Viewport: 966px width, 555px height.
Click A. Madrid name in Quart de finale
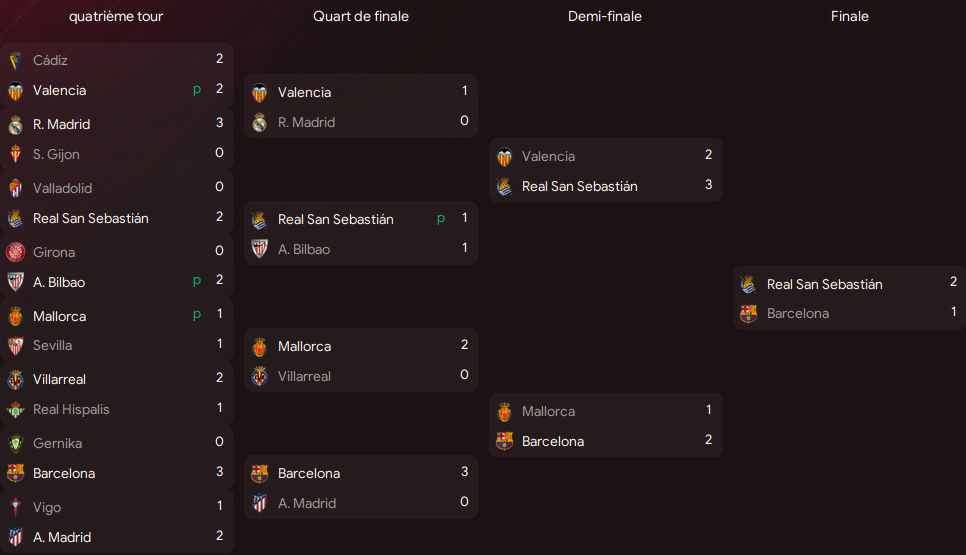tap(308, 503)
